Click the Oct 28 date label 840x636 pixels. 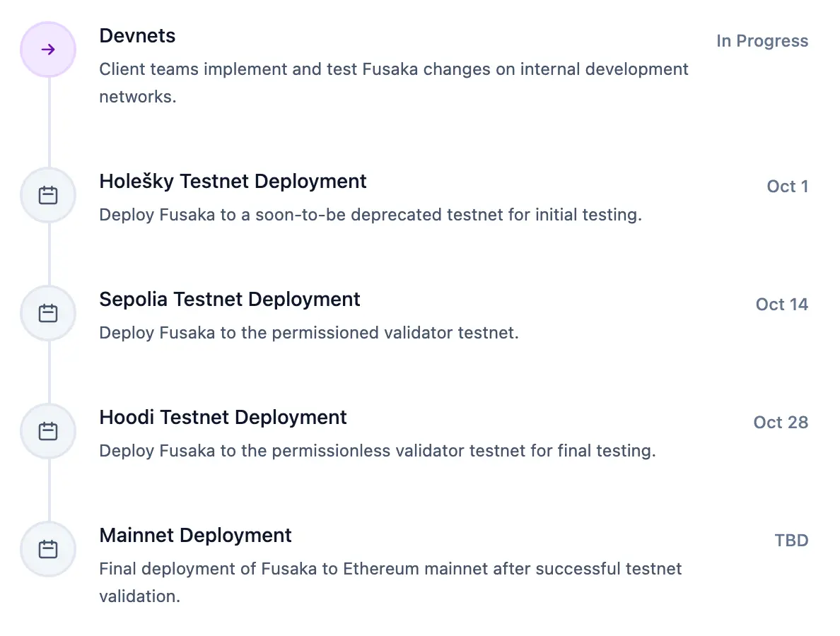pos(781,423)
